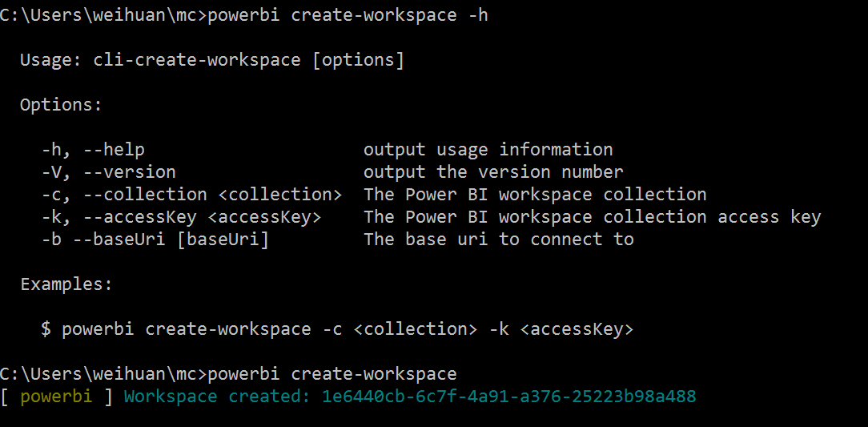The image size is (868, 427).
Task: Click "cli-create-workspace" in the usage line
Action: (x=197, y=60)
